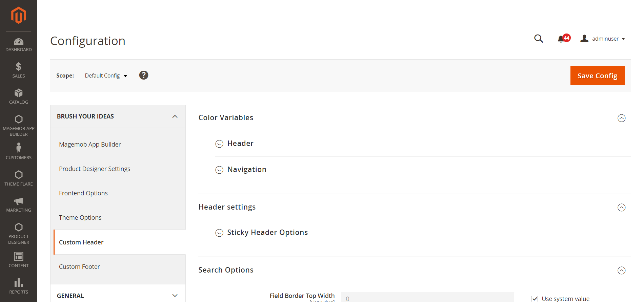Click the search magnifier icon

(538, 39)
